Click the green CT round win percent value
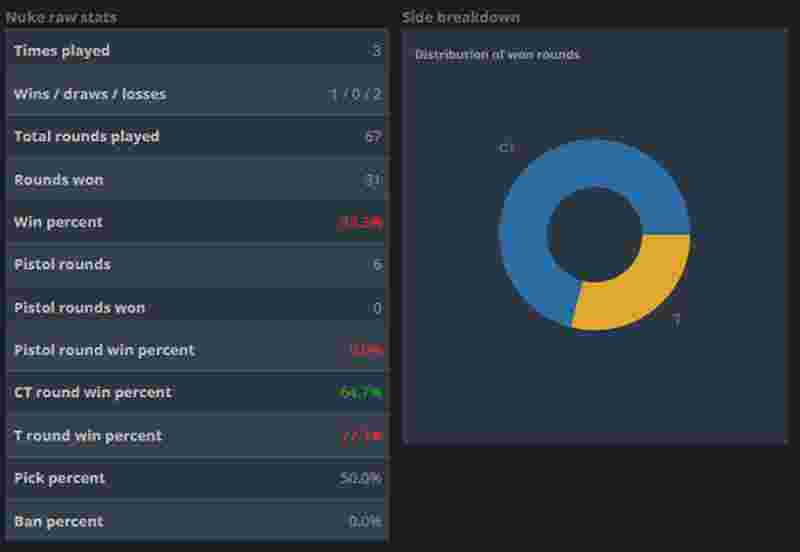 tap(360, 393)
